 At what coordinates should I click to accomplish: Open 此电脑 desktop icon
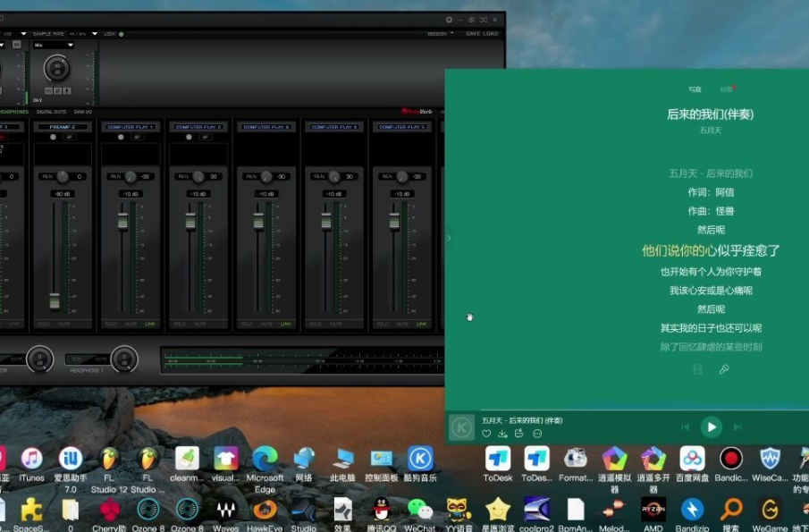(342, 464)
